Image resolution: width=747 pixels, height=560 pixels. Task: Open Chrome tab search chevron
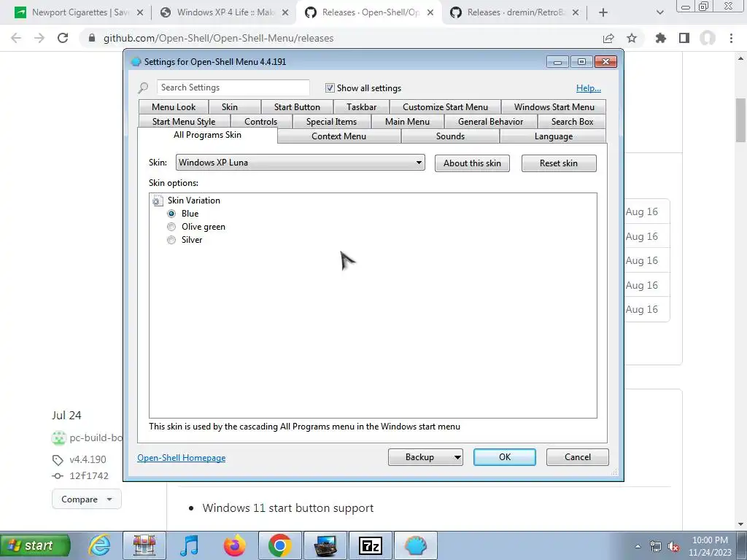click(659, 12)
